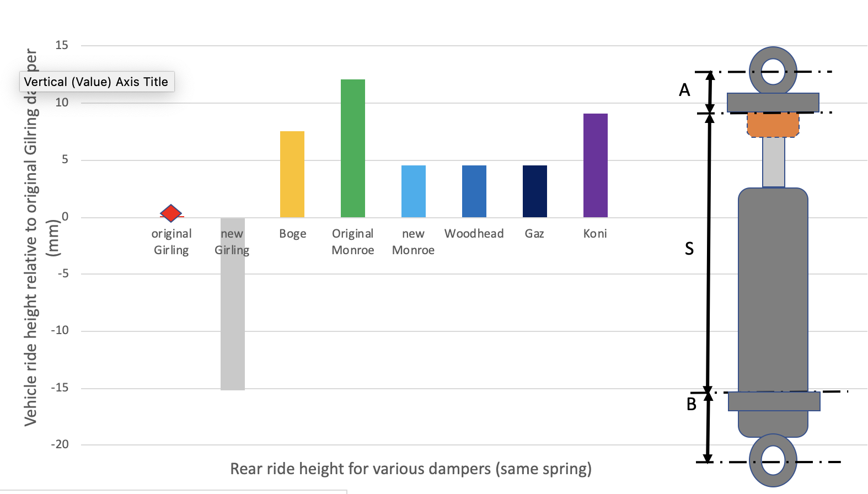868x494 pixels.
Task: Select the dimension label A
Action: click(684, 90)
